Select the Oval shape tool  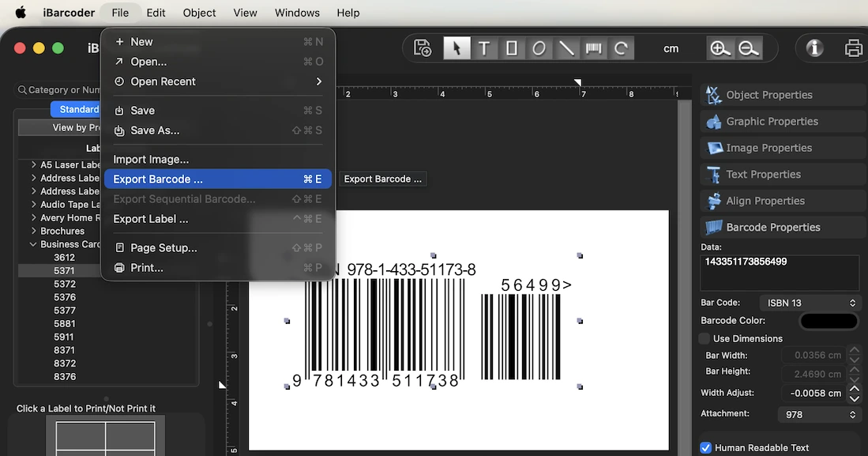539,48
